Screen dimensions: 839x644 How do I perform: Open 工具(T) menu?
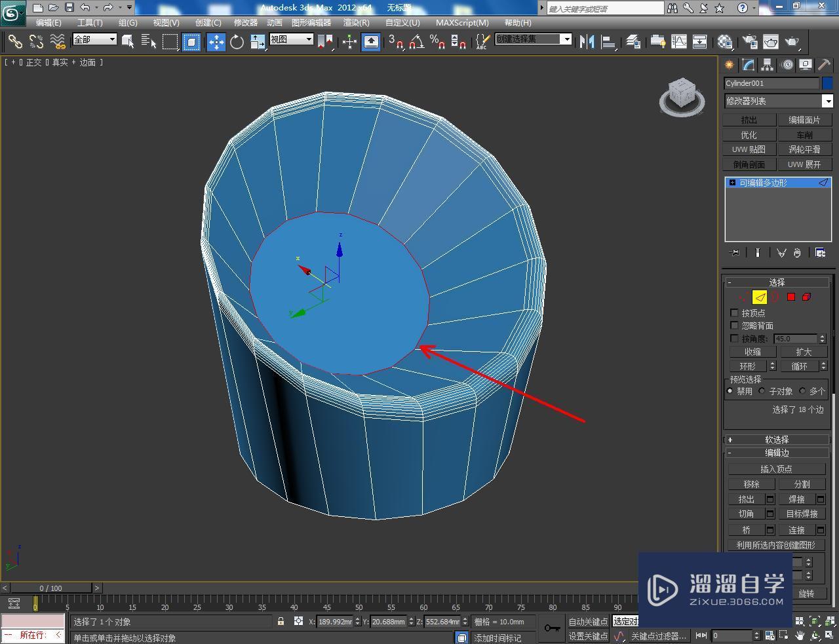click(90, 22)
